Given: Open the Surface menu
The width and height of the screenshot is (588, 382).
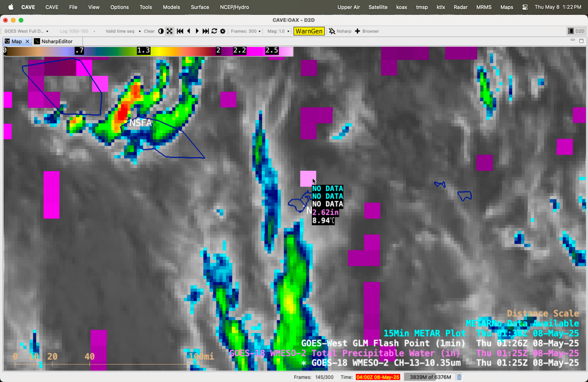Looking at the screenshot, I should [x=200, y=7].
